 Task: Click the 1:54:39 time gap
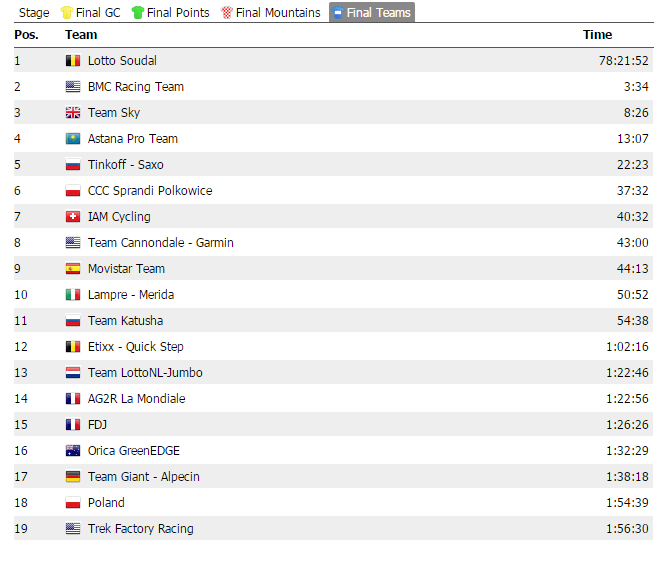627,503
